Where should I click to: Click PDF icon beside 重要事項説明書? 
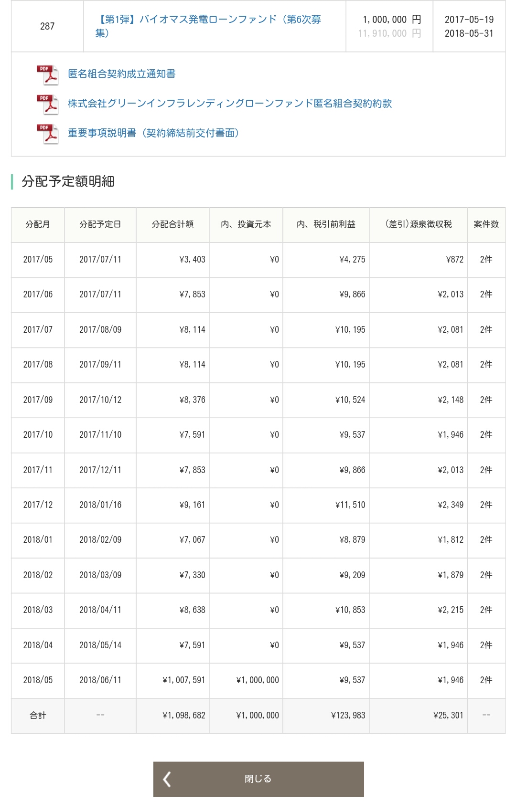pyautogui.click(x=47, y=134)
